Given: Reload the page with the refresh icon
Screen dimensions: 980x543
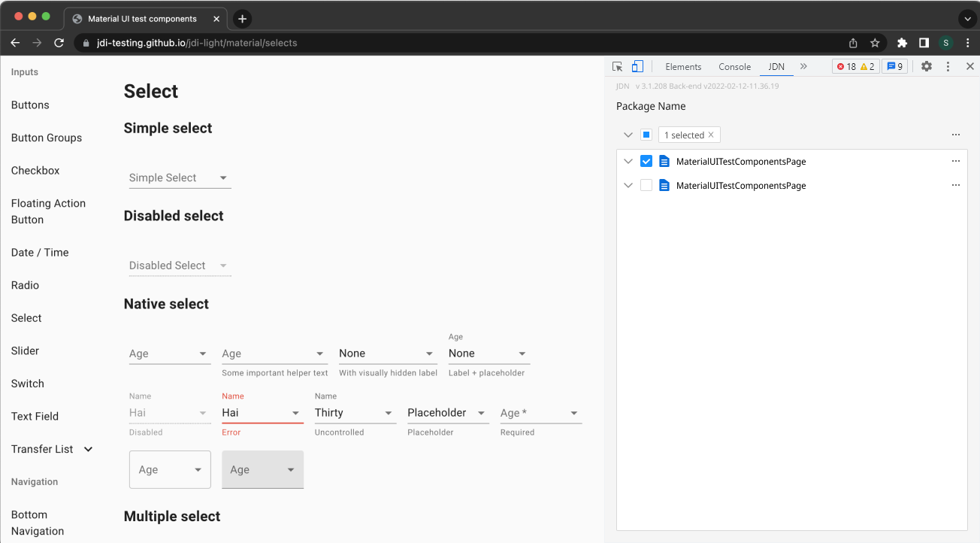Looking at the screenshot, I should (x=59, y=43).
